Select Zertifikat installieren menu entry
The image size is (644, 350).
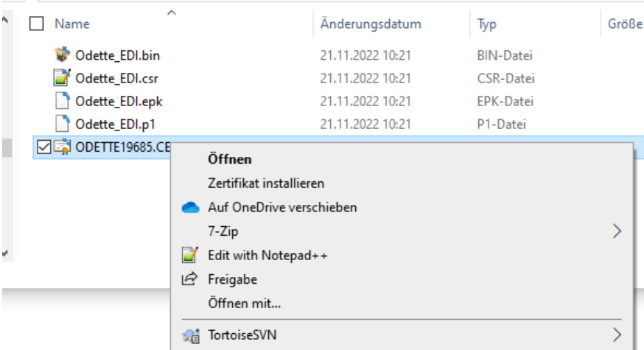(266, 183)
